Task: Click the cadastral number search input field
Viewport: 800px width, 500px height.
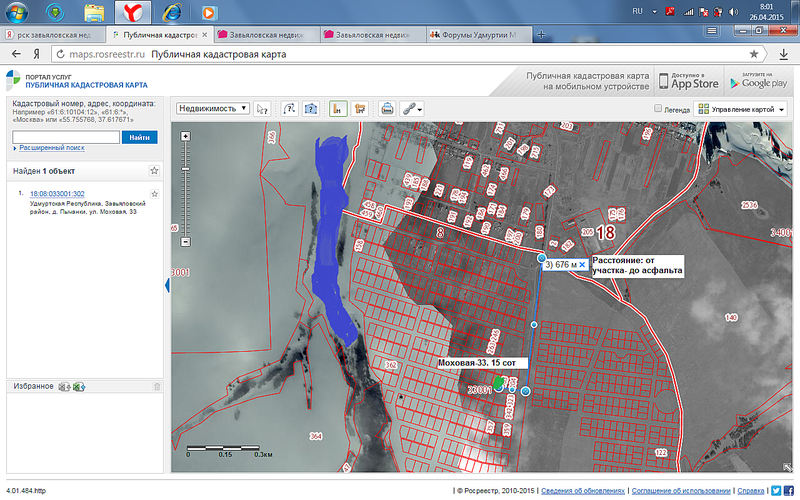Action: (x=65, y=136)
